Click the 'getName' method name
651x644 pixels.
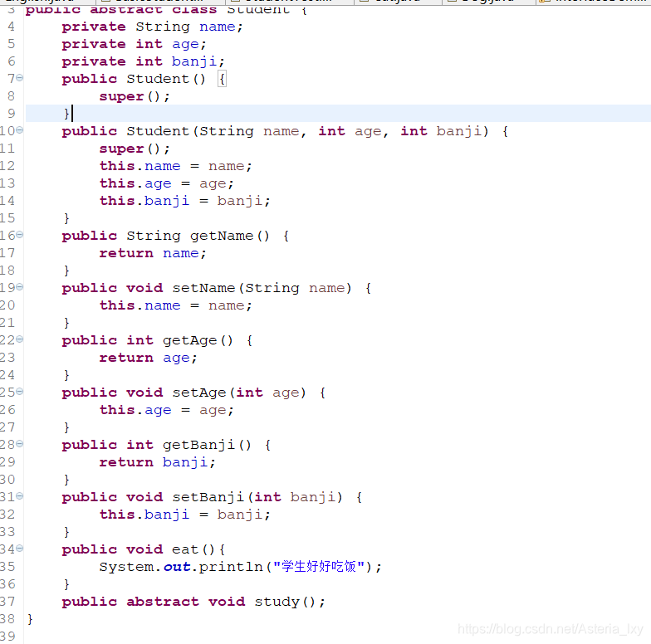pos(222,236)
